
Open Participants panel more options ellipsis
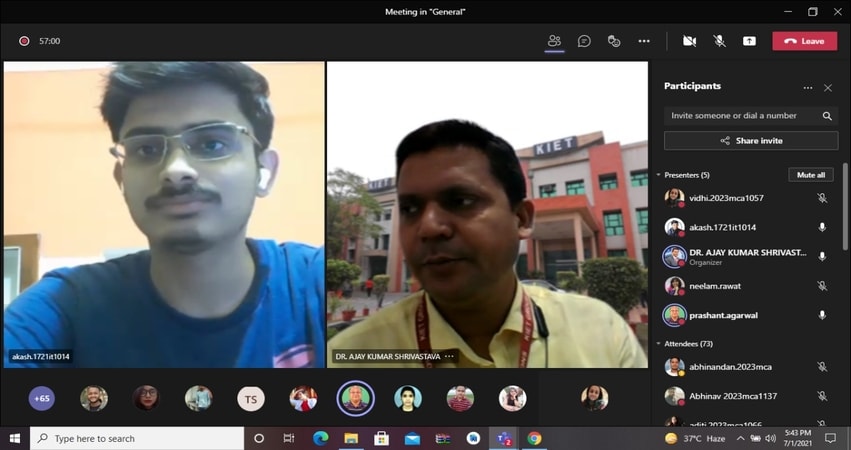click(x=808, y=88)
